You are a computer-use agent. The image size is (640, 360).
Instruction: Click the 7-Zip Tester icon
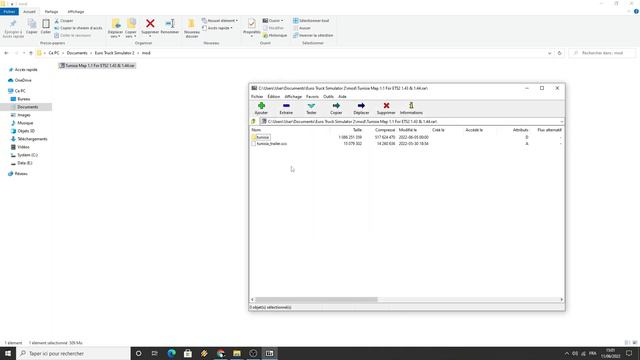311,106
